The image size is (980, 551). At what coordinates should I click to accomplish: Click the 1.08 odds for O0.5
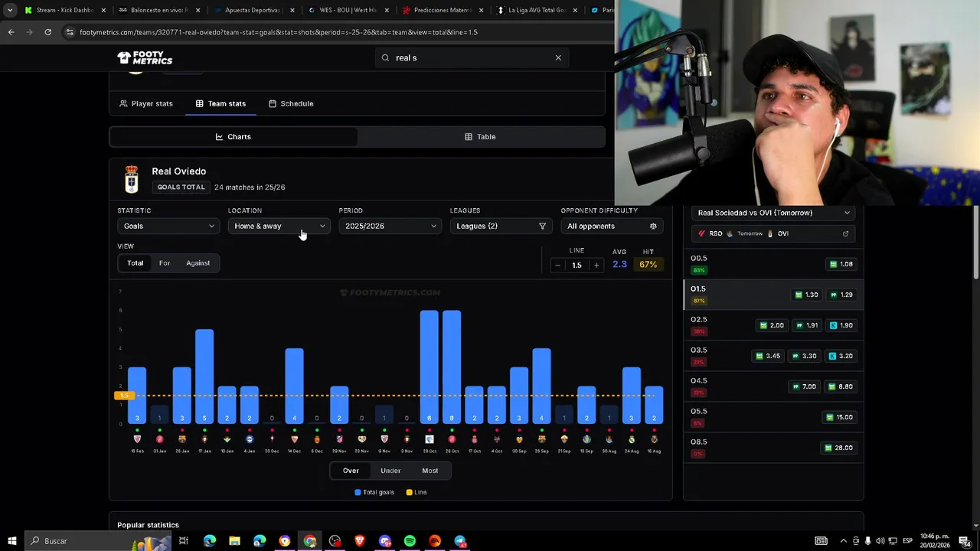(841, 264)
